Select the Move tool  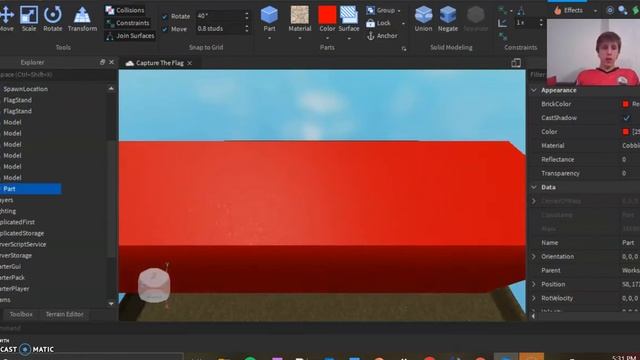(6, 19)
